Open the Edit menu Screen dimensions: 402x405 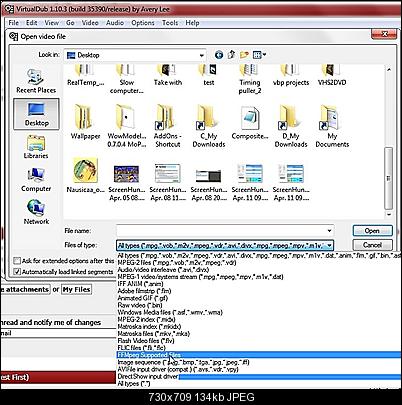(x=31, y=23)
